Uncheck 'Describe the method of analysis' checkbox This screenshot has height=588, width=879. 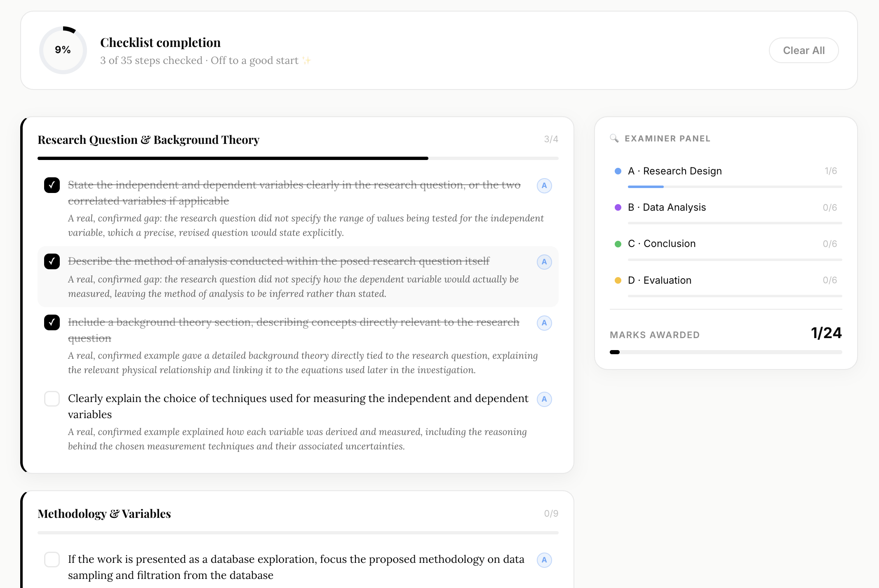pyautogui.click(x=52, y=261)
